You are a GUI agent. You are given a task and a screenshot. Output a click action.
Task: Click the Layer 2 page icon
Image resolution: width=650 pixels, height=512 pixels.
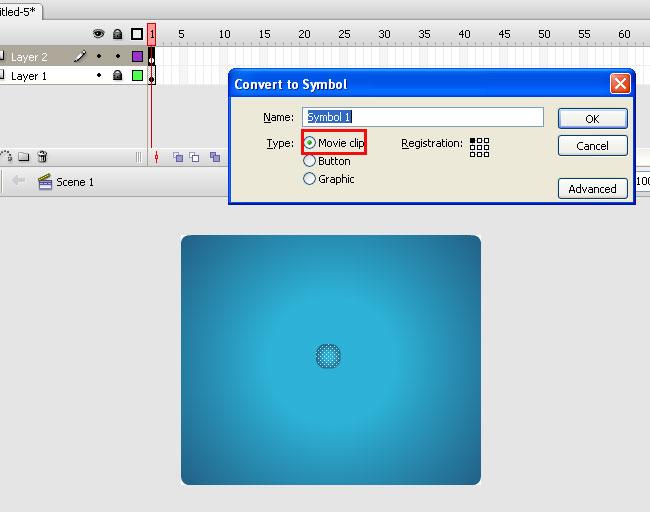pos(2,56)
